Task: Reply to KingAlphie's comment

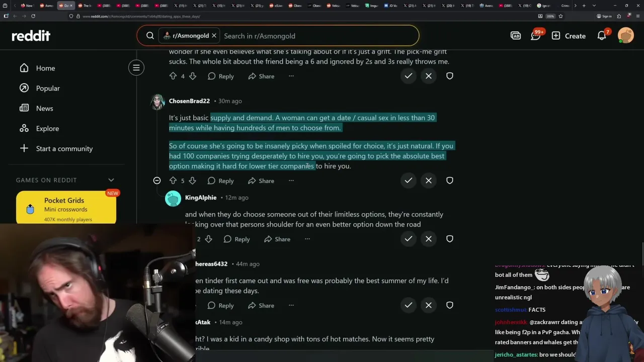Action: 236,239
